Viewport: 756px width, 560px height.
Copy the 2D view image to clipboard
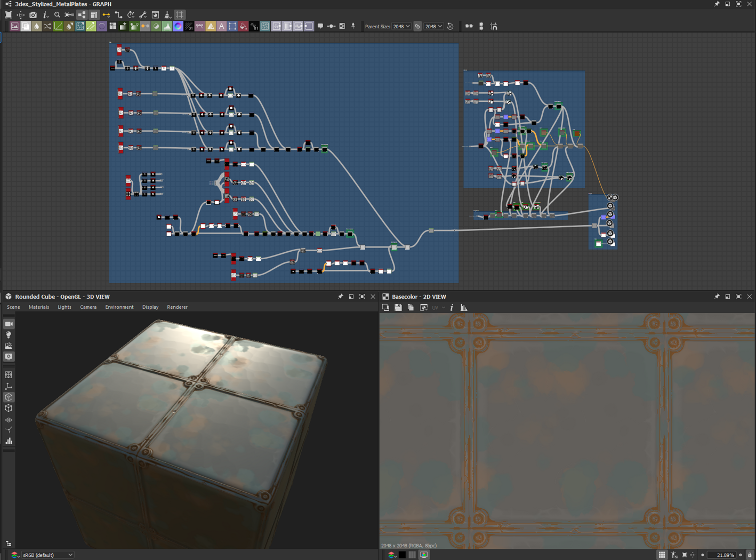pyautogui.click(x=411, y=308)
